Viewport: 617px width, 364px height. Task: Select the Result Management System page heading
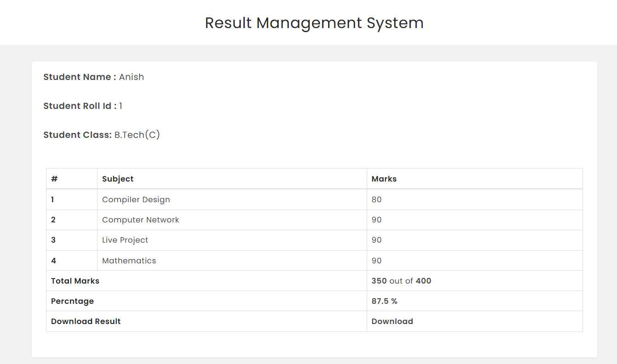314,23
